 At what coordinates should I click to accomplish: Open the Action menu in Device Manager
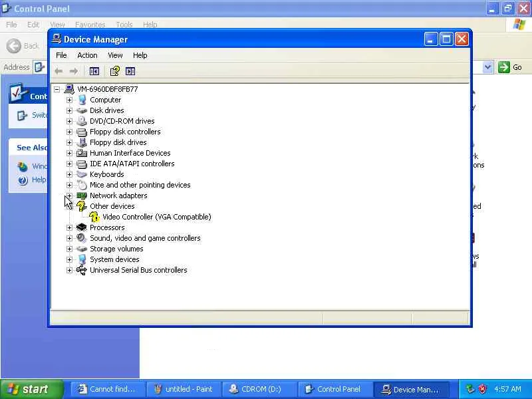[x=87, y=55]
